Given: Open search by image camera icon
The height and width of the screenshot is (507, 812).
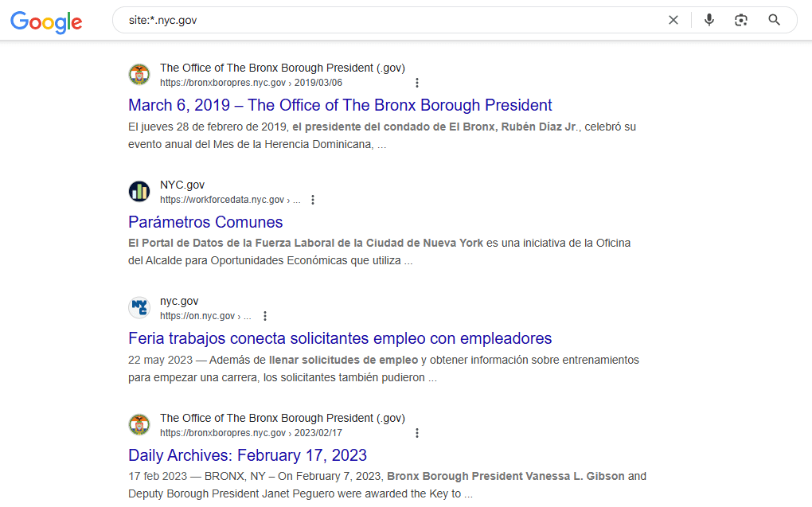Looking at the screenshot, I should click(741, 20).
